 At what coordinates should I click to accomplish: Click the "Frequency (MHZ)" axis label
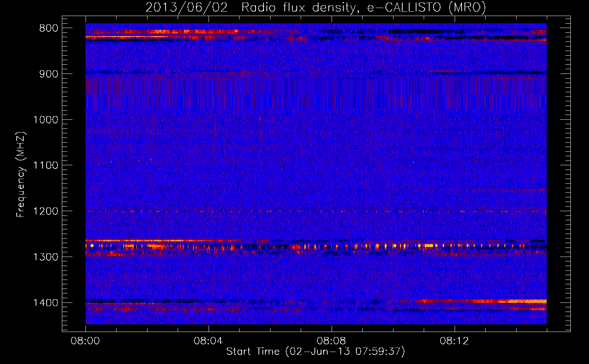point(21,175)
